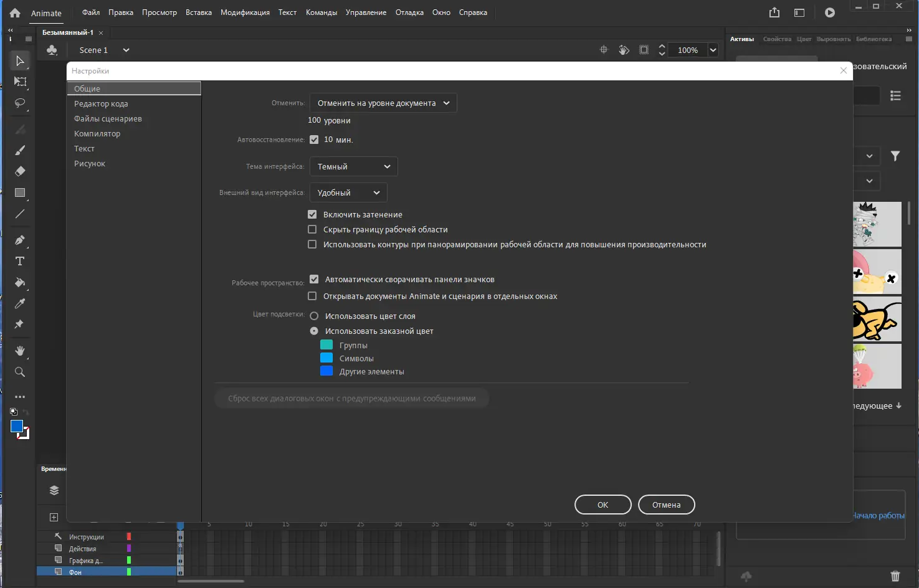
Task: Select the Paint Bucket tool
Action: click(20, 282)
